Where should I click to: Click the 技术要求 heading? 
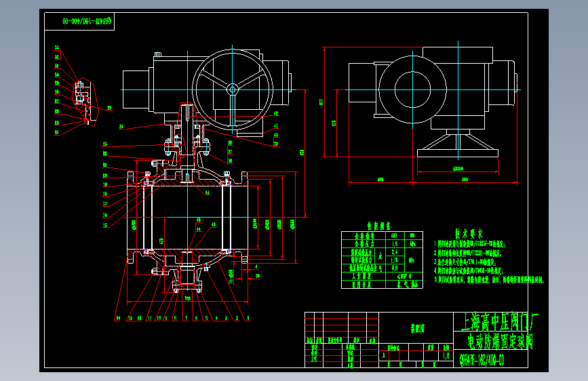[x=469, y=234]
